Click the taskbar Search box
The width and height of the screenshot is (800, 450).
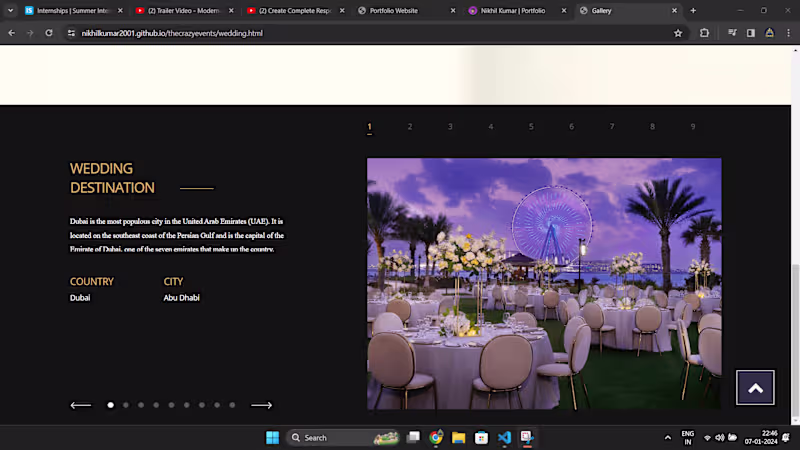[x=343, y=438]
